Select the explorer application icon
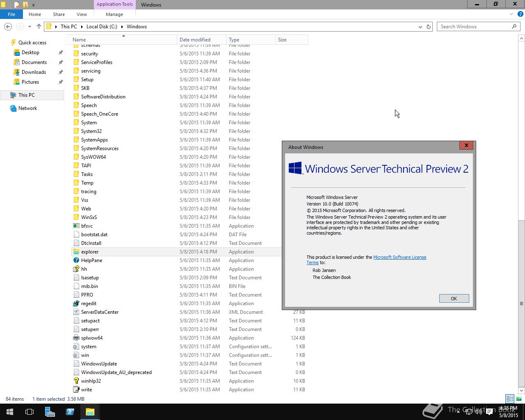 [76, 252]
